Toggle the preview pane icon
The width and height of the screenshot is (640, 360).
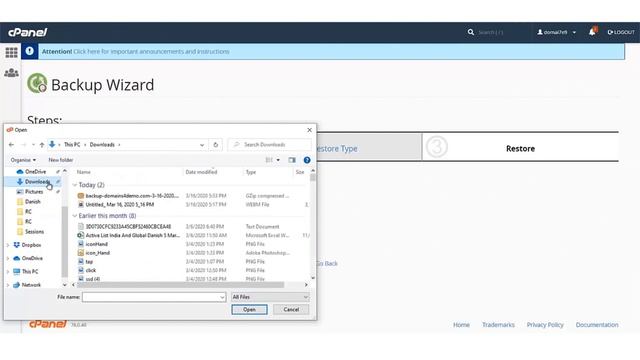(291, 160)
